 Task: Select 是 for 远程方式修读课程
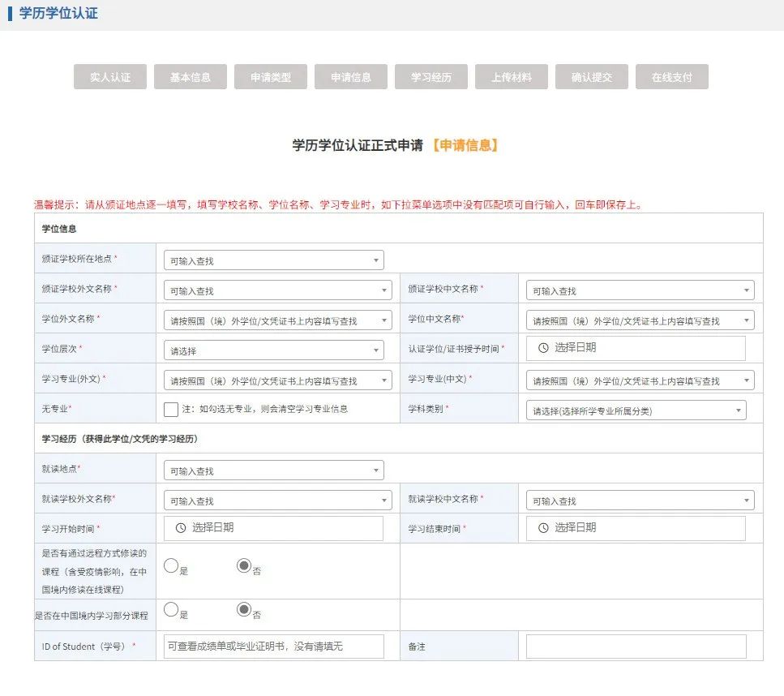tap(171, 566)
